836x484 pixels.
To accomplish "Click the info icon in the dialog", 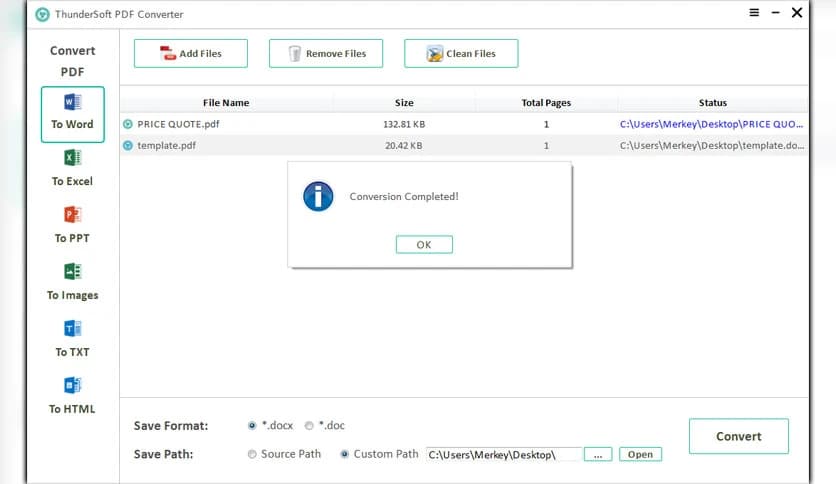I will tap(318, 196).
